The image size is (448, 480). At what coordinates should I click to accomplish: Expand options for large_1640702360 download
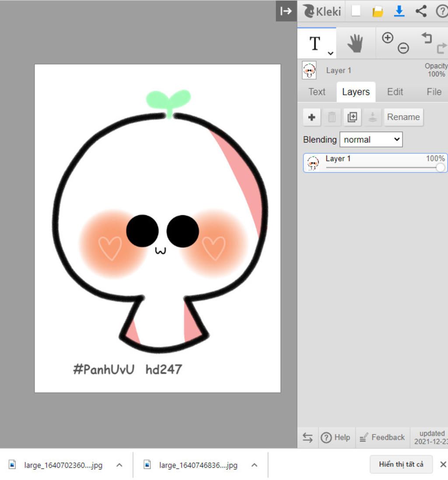tap(119, 465)
